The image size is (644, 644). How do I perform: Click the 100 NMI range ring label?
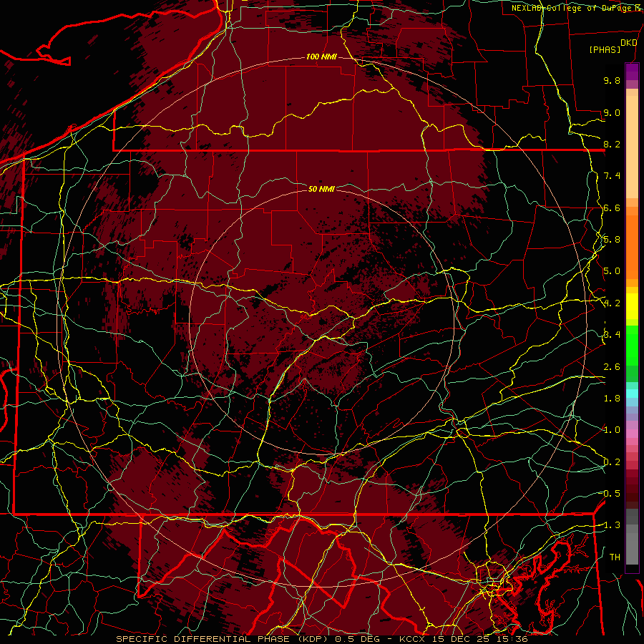click(321, 57)
